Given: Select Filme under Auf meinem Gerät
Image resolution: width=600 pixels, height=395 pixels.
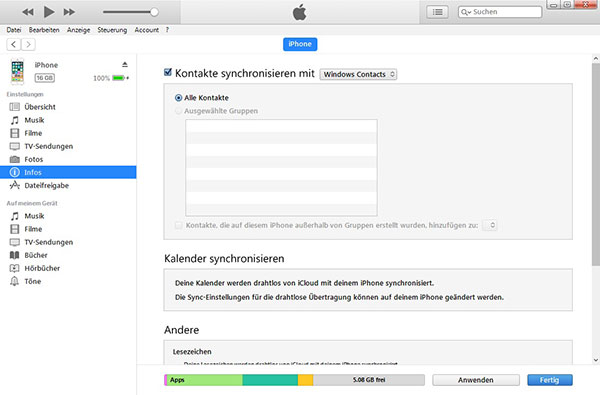Looking at the screenshot, I should [x=68, y=229].
